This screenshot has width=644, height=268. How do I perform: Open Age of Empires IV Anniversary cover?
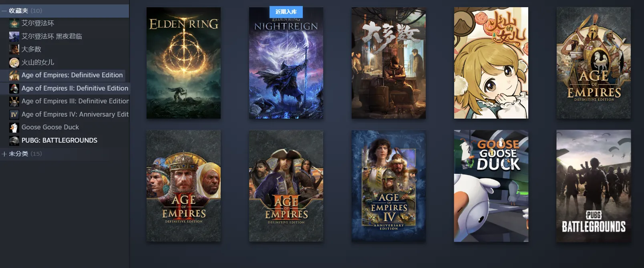pos(388,186)
